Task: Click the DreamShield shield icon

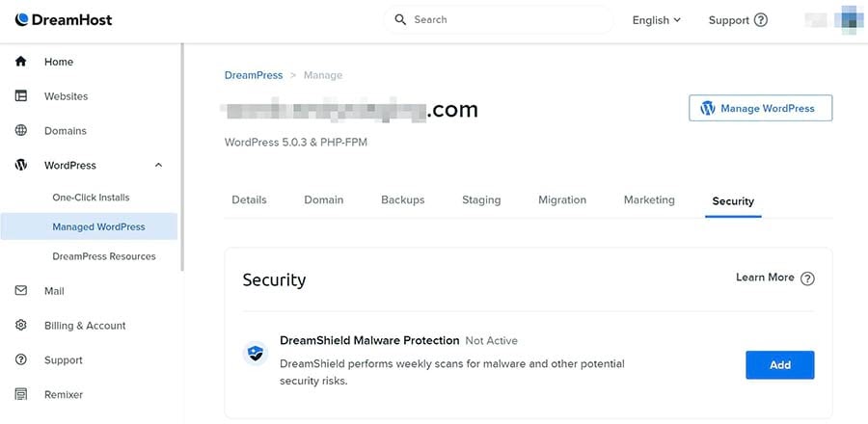Action: pos(254,353)
